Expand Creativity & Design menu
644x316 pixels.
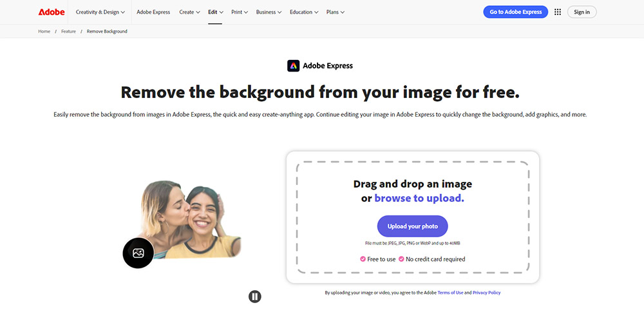[x=100, y=12]
